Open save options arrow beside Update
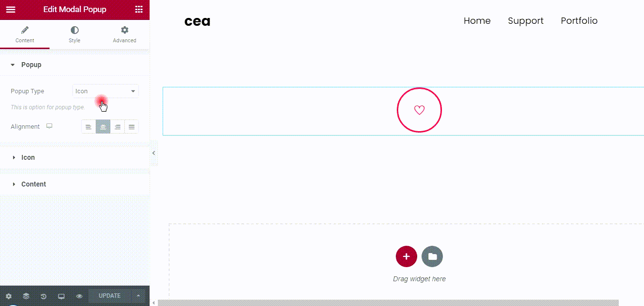The width and height of the screenshot is (644, 306). 138,296
